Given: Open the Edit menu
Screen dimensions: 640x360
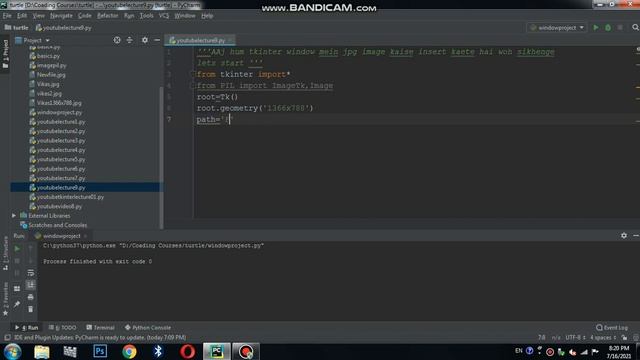Looking at the screenshot, I should [x=22, y=16].
